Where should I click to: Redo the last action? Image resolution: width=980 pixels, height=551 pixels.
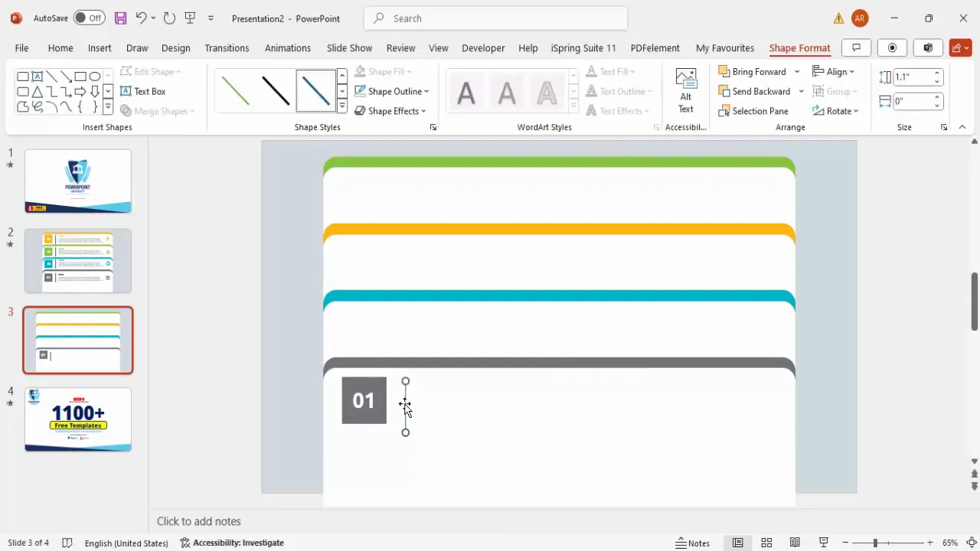coord(169,18)
